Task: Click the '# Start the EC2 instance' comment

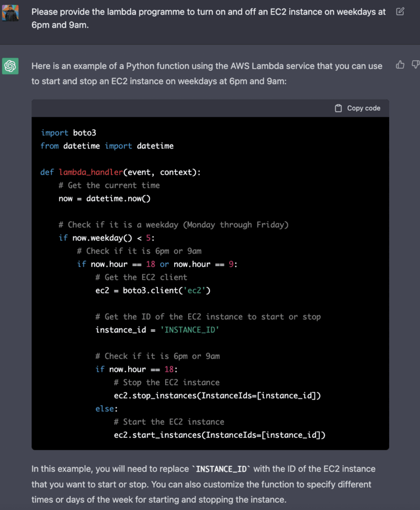Action: coord(169,422)
